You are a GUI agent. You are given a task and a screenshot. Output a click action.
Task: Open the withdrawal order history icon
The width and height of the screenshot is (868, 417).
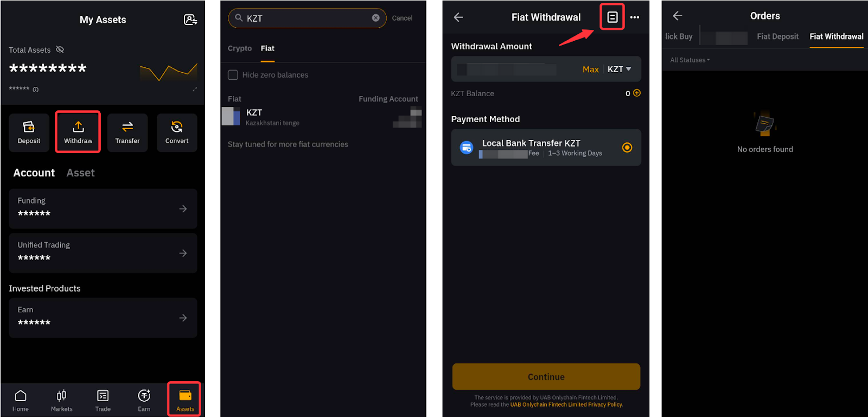(612, 17)
